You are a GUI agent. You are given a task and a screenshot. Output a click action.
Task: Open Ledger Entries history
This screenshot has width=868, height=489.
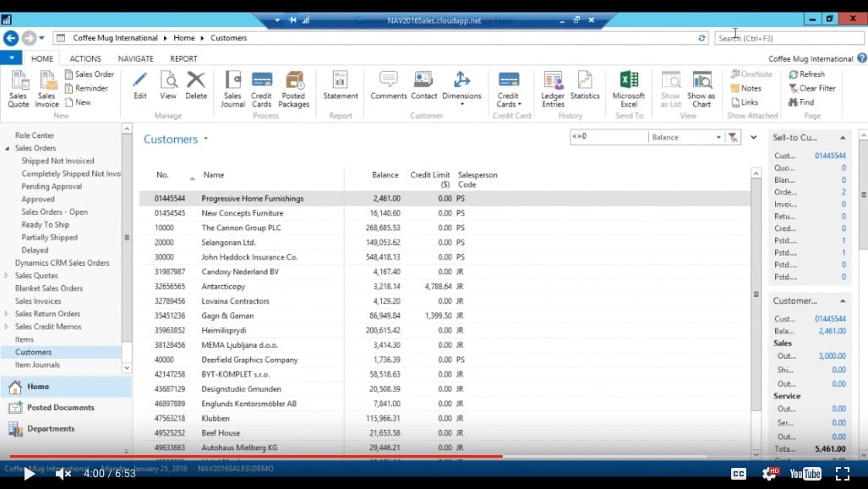pyautogui.click(x=553, y=89)
